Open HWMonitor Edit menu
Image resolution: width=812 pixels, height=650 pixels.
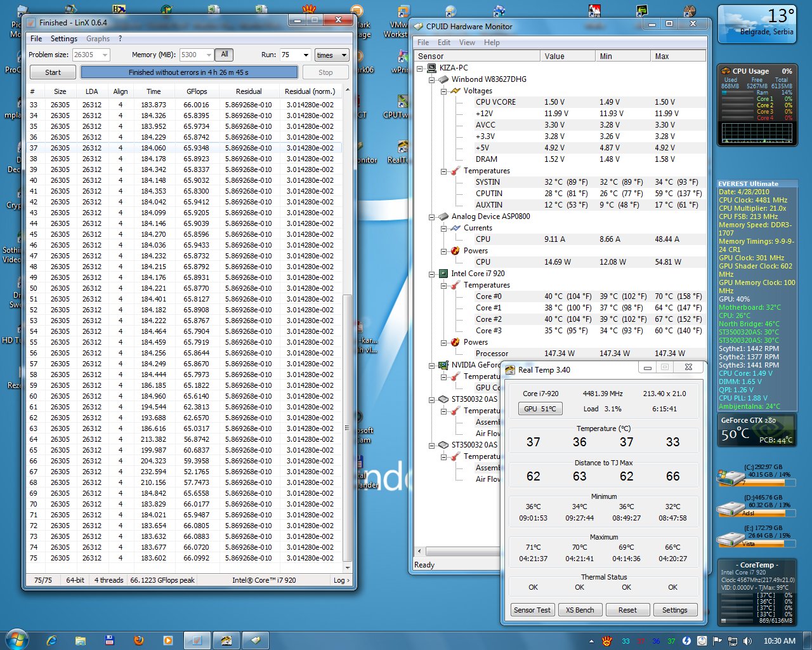pyautogui.click(x=444, y=43)
